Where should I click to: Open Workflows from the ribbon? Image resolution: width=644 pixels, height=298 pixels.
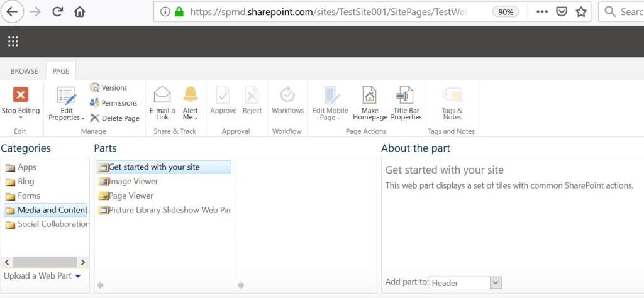[x=287, y=100]
